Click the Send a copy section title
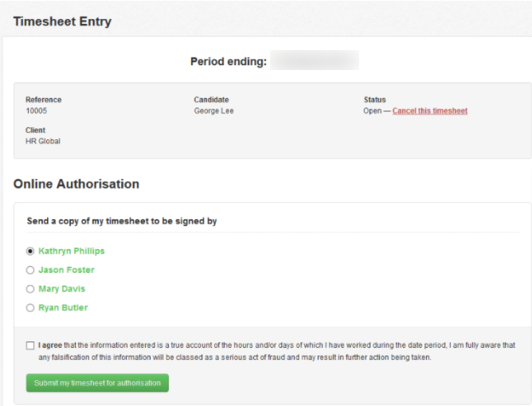Image resolution: width=532 pixels, height=406 pixels. 122,221
